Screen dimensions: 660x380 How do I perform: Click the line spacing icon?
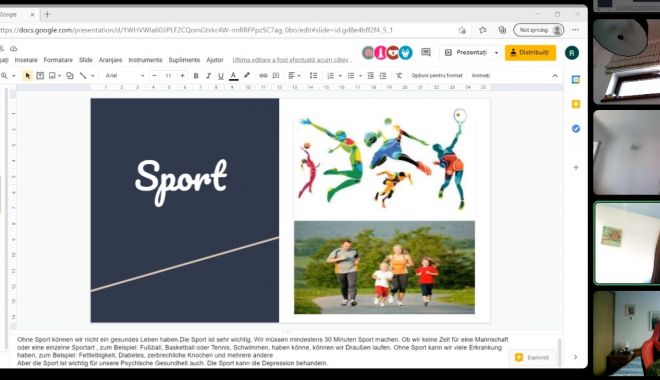313,76
